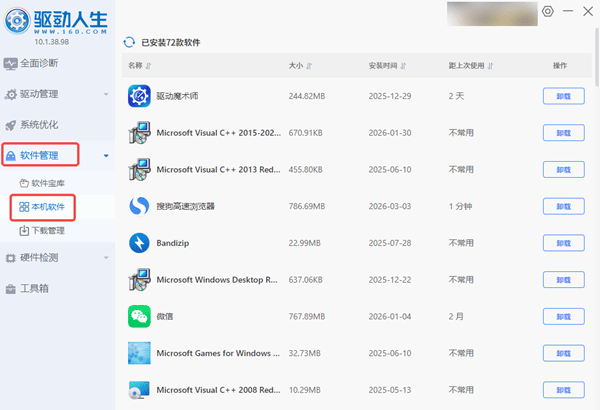
Task: Click the Microsoft Visual C++ 2013 icon
Action: [x=139, y=169]
